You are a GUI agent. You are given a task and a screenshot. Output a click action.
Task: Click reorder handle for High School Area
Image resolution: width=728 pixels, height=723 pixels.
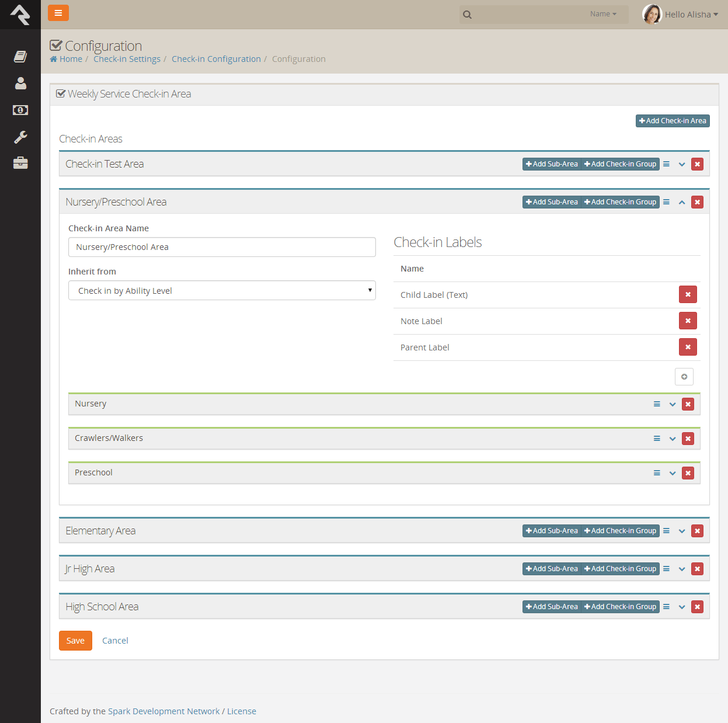[666, 607]
